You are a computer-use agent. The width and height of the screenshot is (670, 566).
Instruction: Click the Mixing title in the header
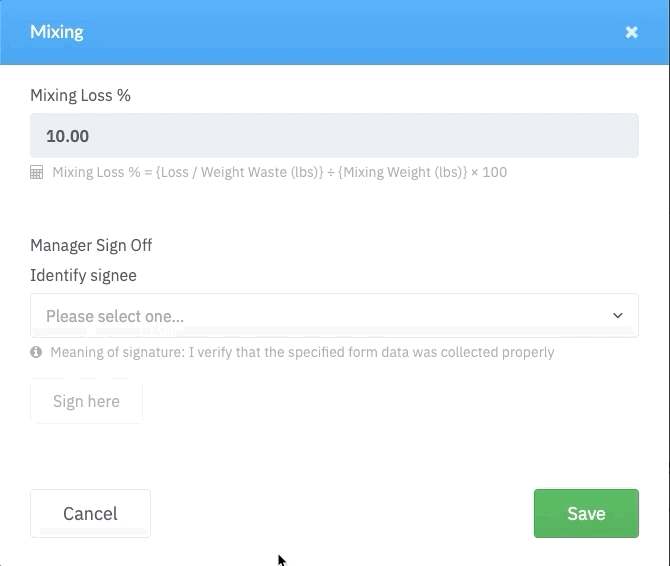coord(57,32)
